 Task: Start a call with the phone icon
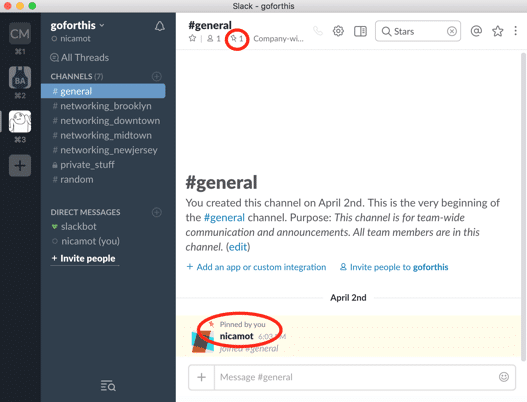(x=318, y=31)
